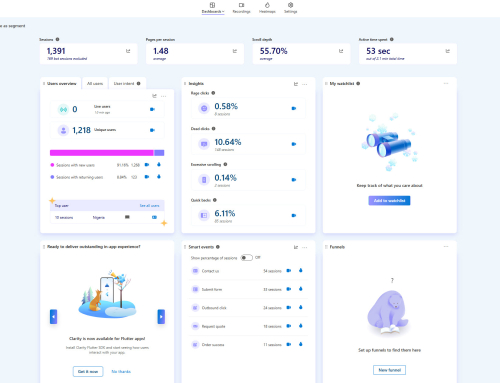Screen dimensions: 500x383
Task: Open the Dashboards dropdown in top navigation
Action: coord(213,8)
